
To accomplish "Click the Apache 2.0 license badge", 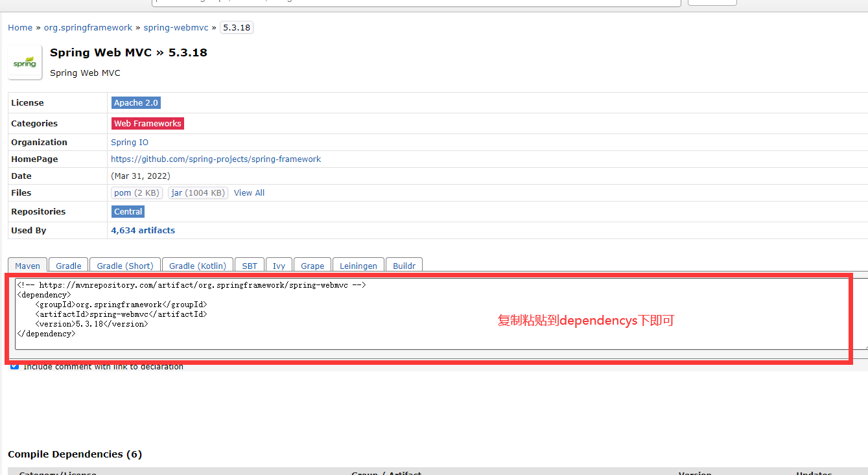I will pyautogui.click(x=135, y=102).
